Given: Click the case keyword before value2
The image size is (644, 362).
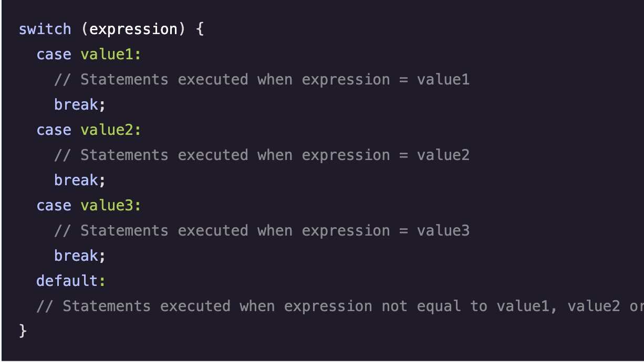Looking at the screenshot, I should 54,130.
